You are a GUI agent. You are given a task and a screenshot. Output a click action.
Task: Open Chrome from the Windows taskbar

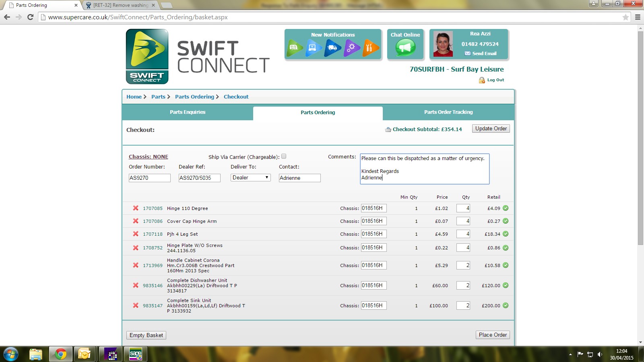pos(60,354)
